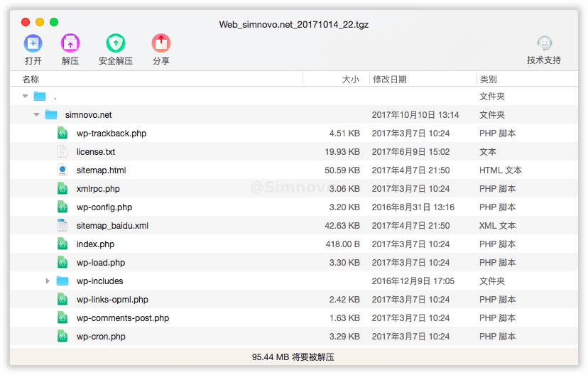This screenshot has width=588, height=375.
Task: Select the wp-trackback.php filename
Action: point(111,133)
